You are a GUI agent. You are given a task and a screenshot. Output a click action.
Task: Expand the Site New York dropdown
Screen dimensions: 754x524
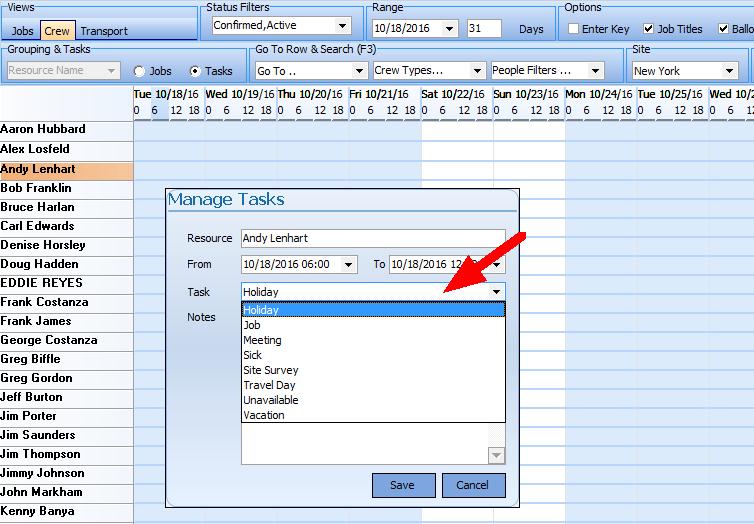[x=729, y=71]
